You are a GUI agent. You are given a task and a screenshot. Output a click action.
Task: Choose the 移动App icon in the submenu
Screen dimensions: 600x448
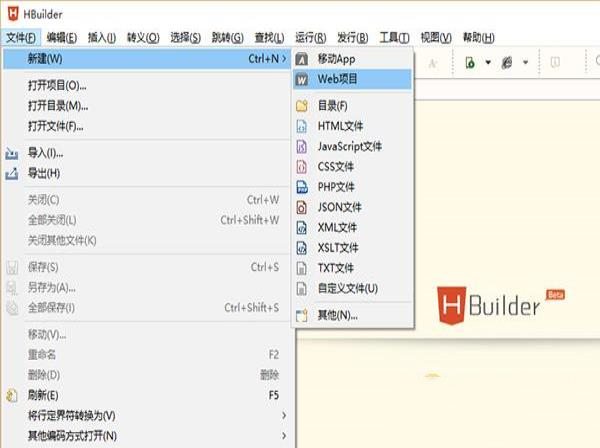(302, 59)
